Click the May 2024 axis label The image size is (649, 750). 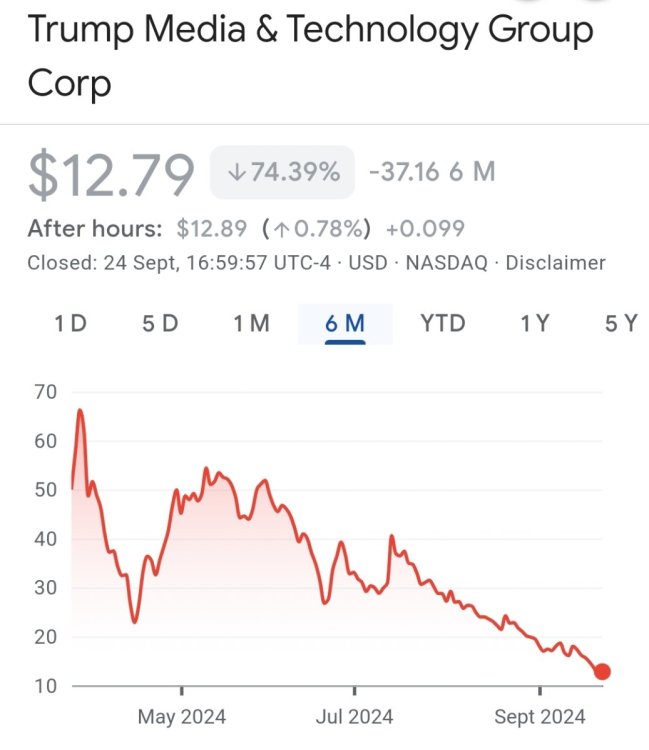pyautogui.click(x=181, y=717)
